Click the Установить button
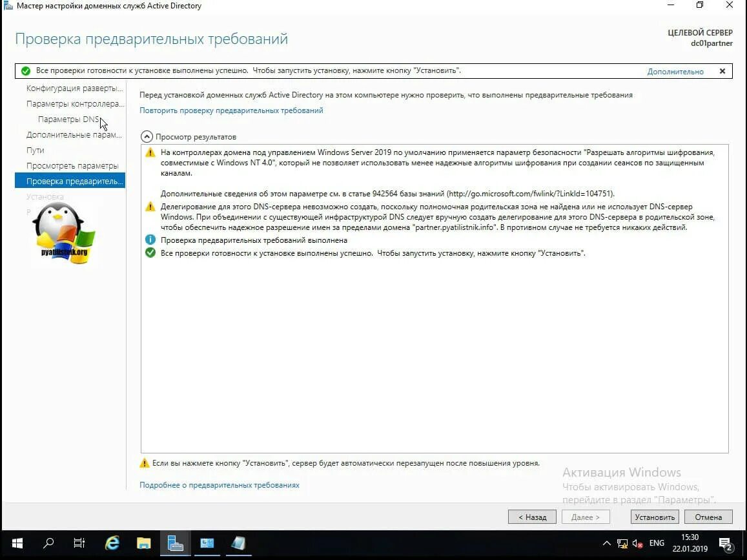 click(x=655, y=517)
